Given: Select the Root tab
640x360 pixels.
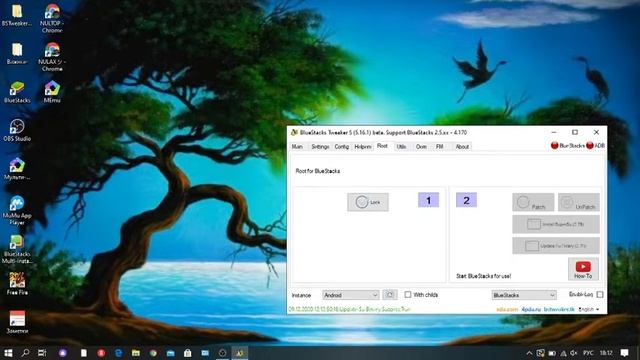Looking at the screenshot, I should click(382, 146).
